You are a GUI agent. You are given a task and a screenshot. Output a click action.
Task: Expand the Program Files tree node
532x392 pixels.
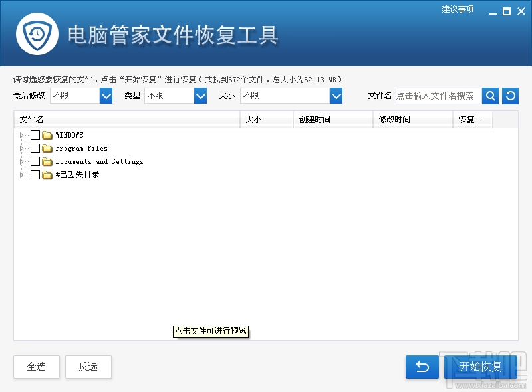pyautogui.click(x=21, y=148)
